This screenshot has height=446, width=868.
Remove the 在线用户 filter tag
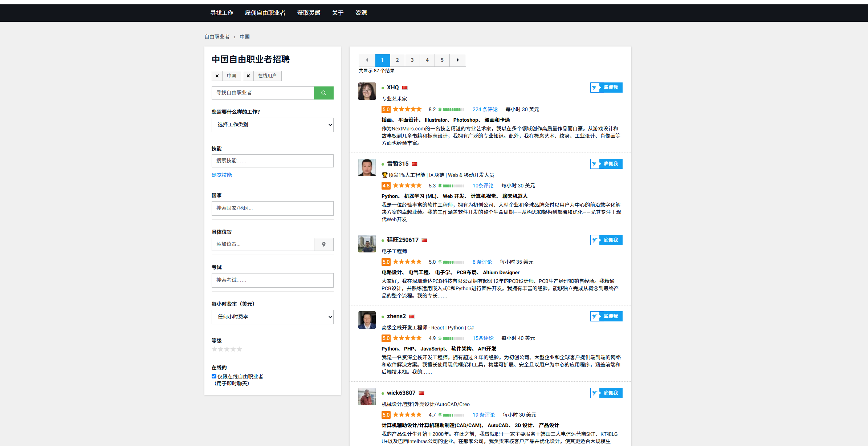[248, 76]
